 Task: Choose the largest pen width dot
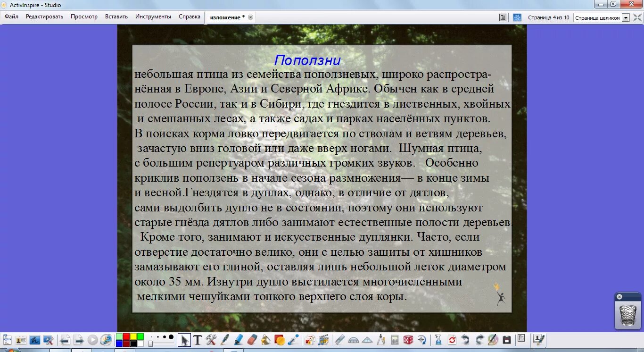[171, 337]
